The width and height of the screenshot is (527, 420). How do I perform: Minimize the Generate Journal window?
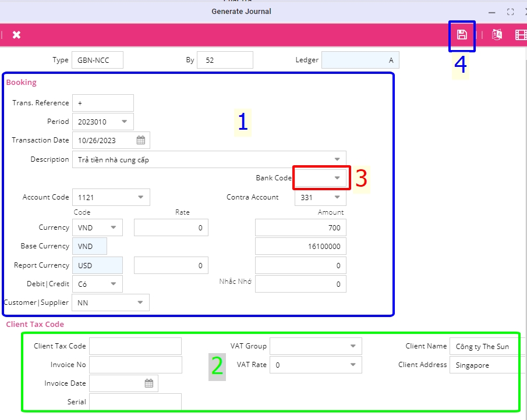[x=492, y=12]
